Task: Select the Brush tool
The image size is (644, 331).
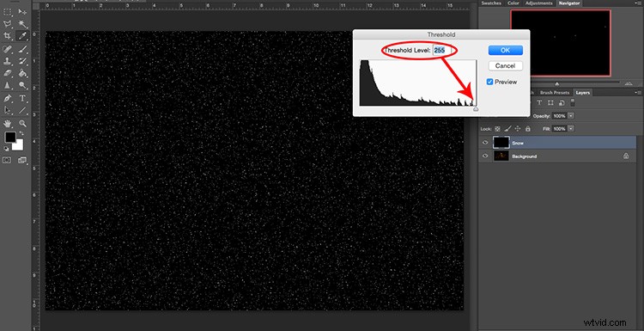Action: [x=22, y=49]
